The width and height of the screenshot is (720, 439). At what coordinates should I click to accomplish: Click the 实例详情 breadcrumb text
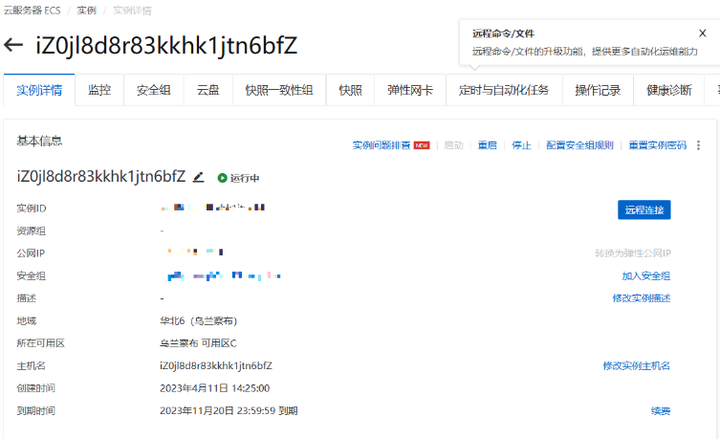132,10
